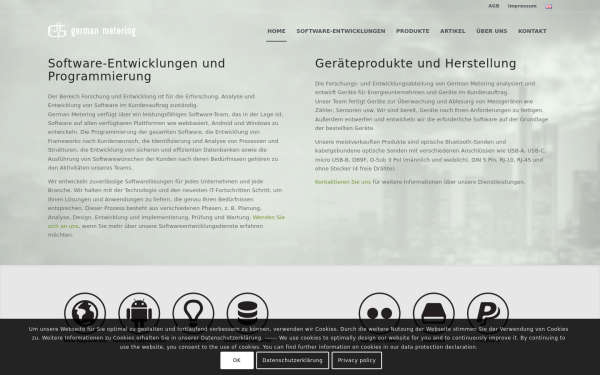Accept cookies with the OK button

pos(237,360)
